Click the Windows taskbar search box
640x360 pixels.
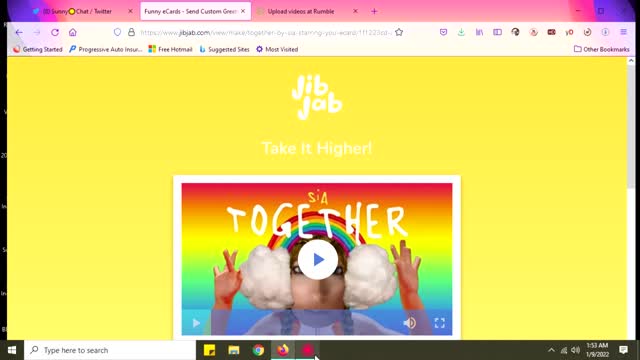point(110,350)
